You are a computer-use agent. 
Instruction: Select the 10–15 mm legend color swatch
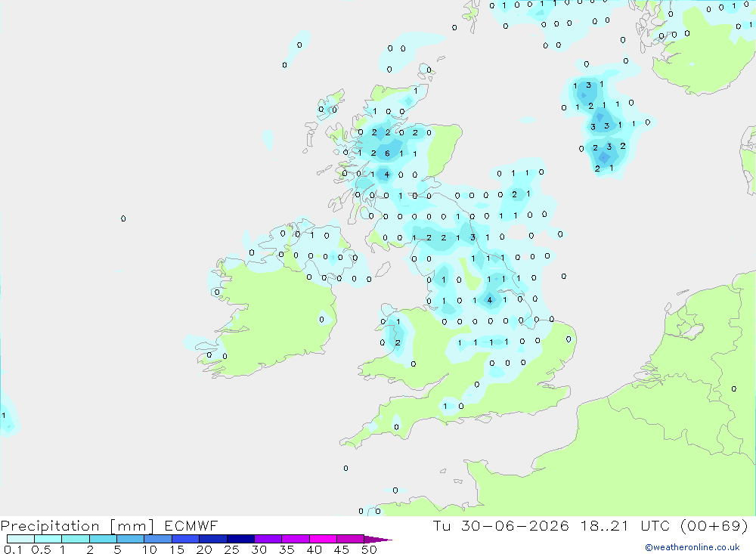click(x=158, y=539)
